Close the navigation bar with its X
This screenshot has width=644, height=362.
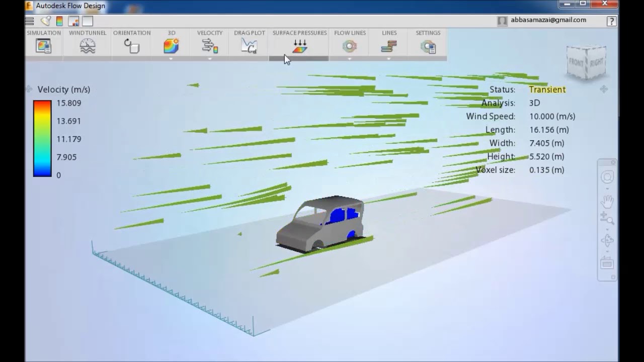613,162
